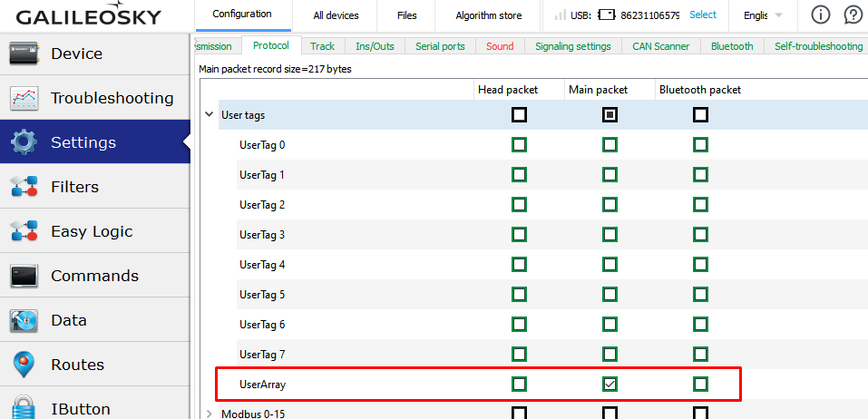This screenshot has height=419, width=868.
Task: Click the Device sidebar icon
Action: pyautogui.click(x=24, y=54)
